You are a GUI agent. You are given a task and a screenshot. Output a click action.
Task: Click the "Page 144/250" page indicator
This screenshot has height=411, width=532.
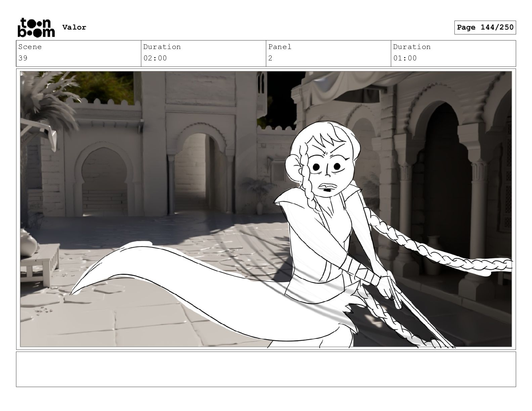485,28
